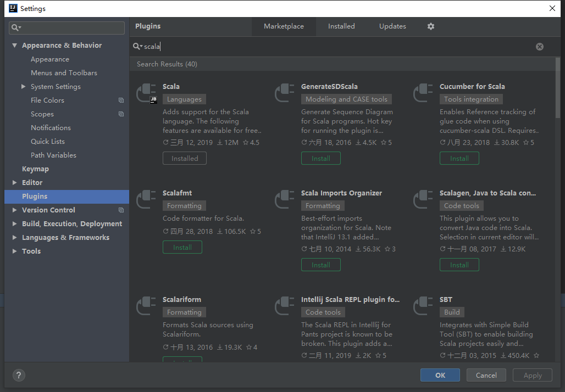Click the IntelliJ IDEA title bar logo
The width and height of the screenshot is (565, 392).
click(13, 8)
